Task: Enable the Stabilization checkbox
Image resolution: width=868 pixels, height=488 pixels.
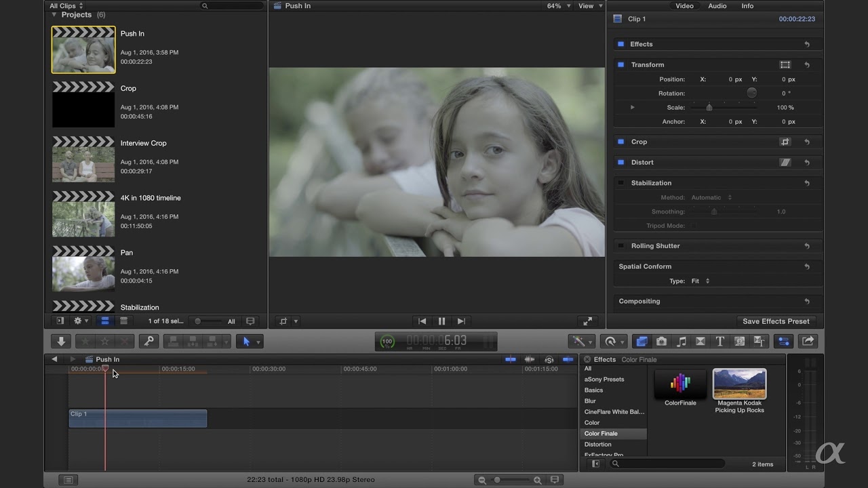Action: point(620,182)
